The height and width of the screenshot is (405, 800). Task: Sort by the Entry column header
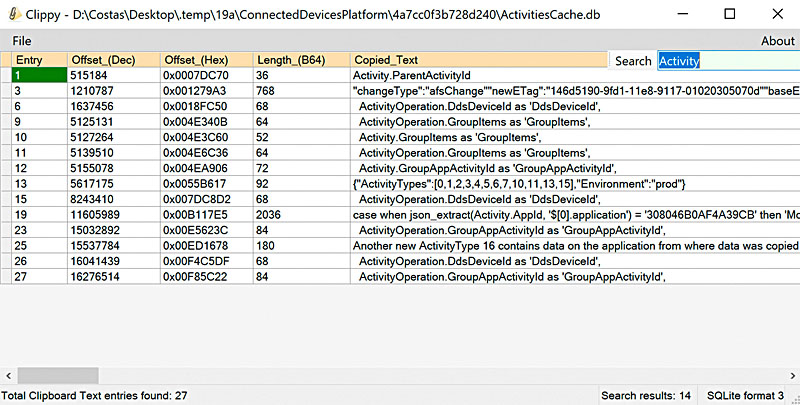30,60
